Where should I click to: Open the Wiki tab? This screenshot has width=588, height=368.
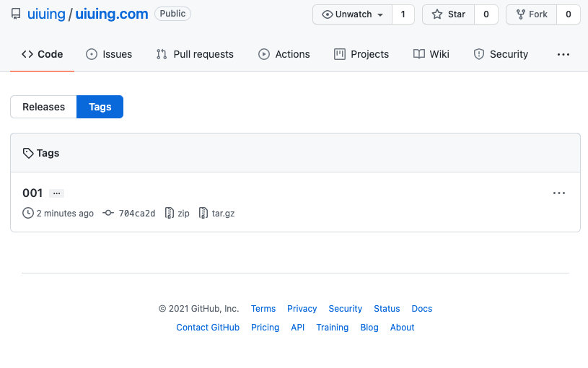(431, 54)
